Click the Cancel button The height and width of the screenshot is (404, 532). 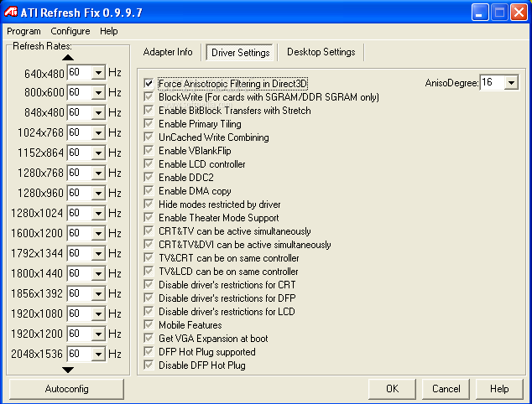point(446,389)
